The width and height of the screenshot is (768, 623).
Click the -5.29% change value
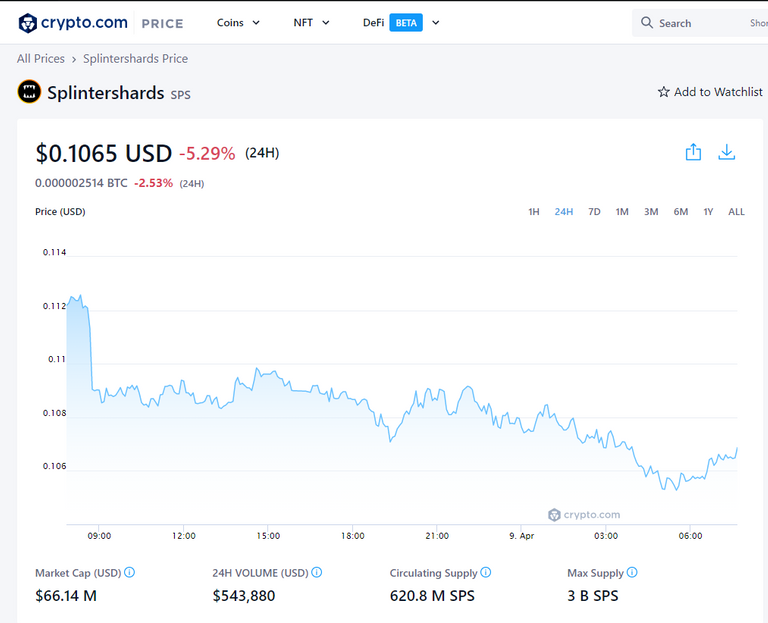click(207, 154)
